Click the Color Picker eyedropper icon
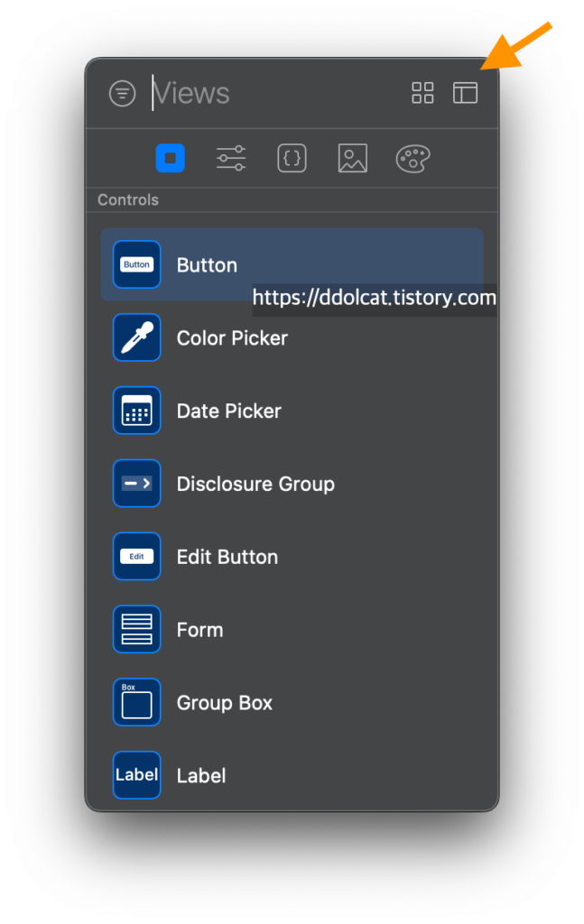 (x=137, y=337)
